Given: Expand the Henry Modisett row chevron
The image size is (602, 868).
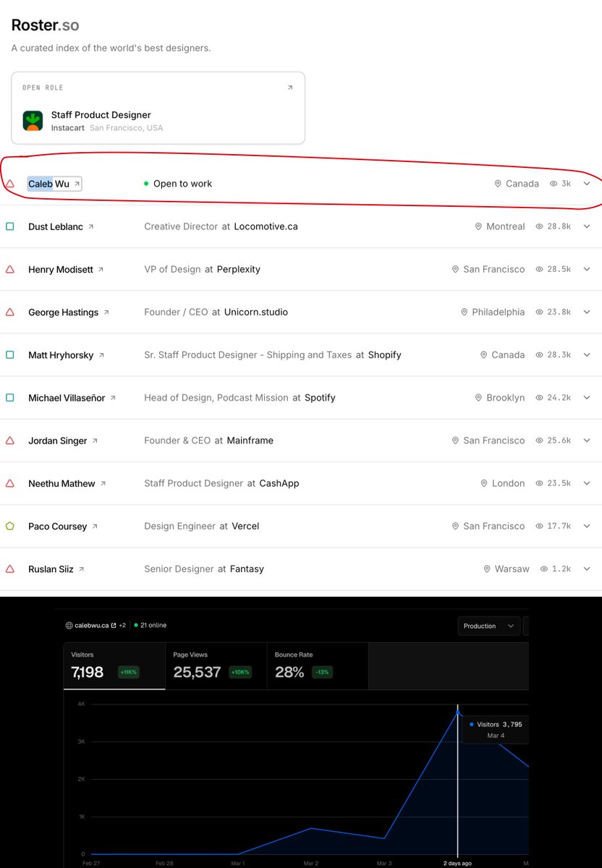Looking at the screenshot, I should coord(587,269).
